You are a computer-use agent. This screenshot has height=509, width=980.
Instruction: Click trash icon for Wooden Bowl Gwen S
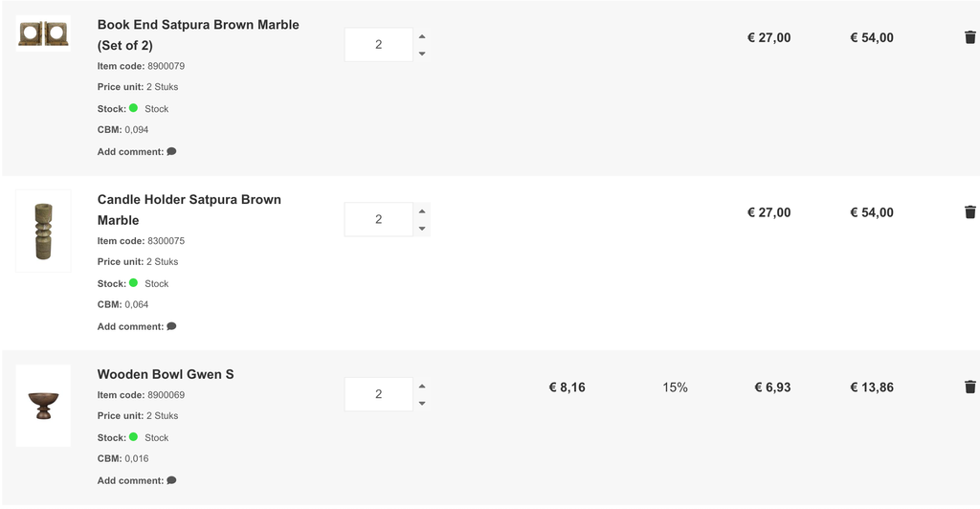(970, 387)
